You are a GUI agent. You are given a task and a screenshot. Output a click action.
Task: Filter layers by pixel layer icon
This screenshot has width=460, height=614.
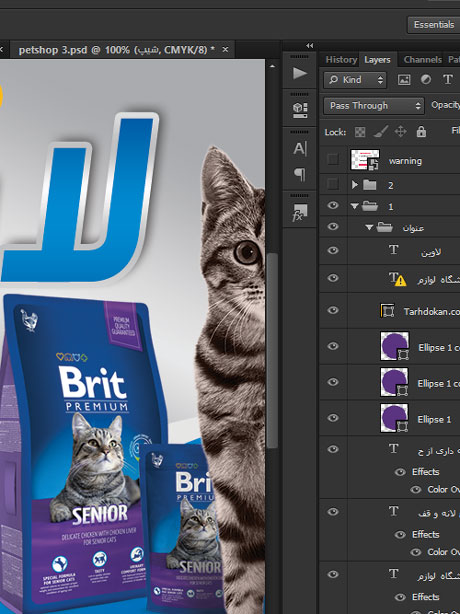(404, 79)
